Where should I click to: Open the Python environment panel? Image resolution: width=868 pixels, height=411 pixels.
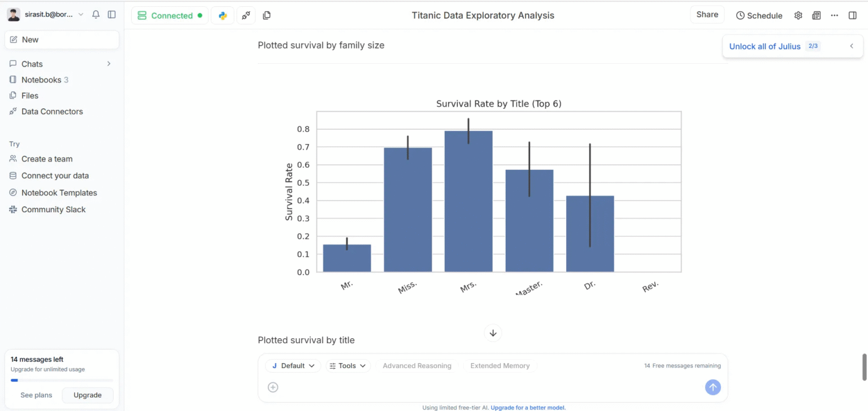point(222,15)
